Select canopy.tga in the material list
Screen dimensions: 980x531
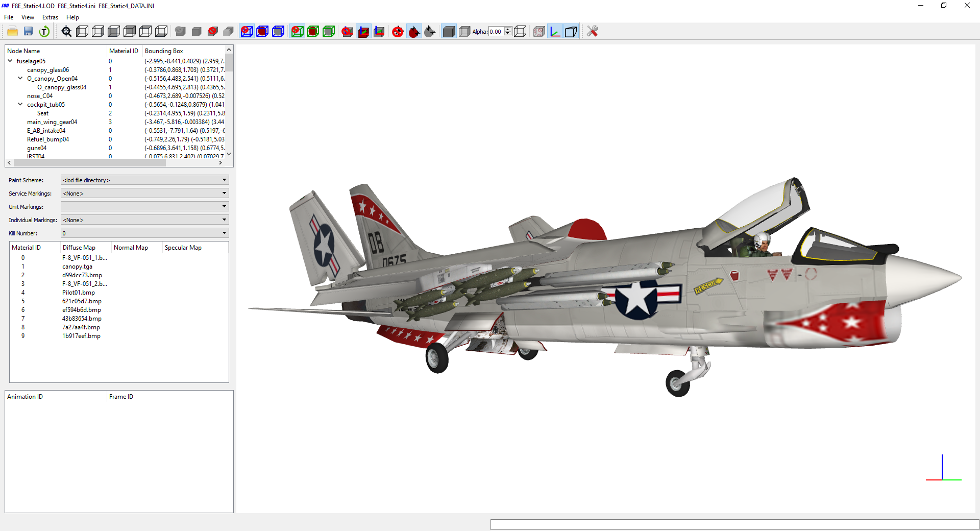[x=77, y=267]
